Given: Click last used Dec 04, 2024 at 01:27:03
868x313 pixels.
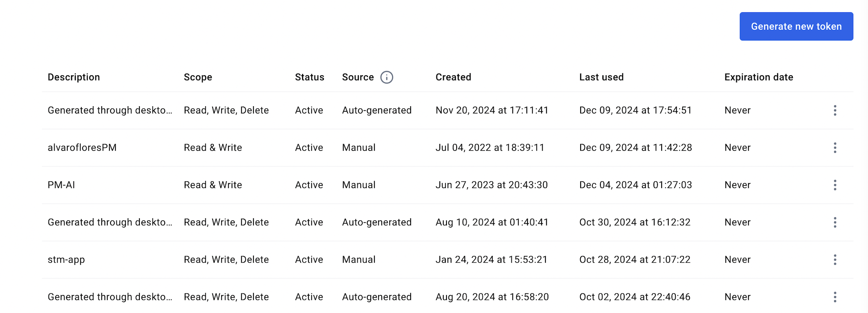Looking at the screenshot, I should (x=636, y=185).
